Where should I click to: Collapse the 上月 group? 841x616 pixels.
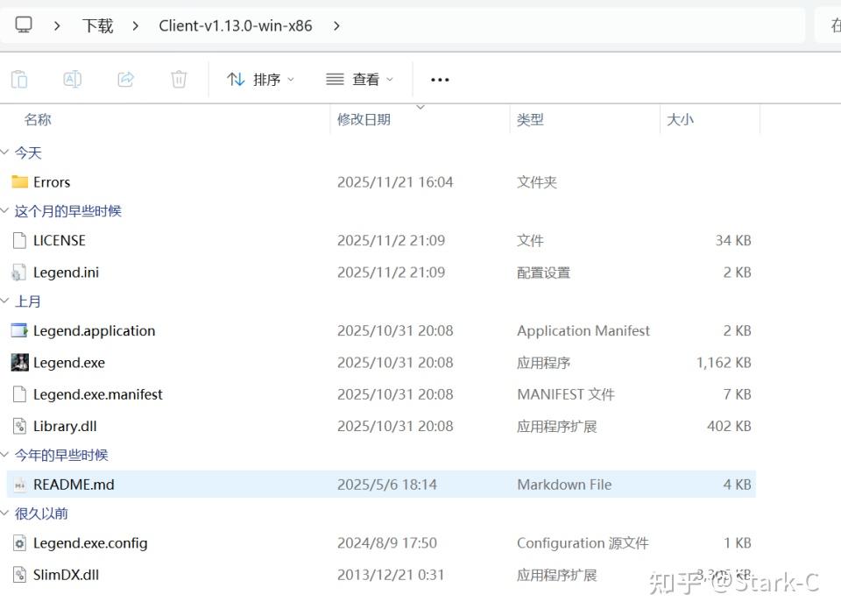5,301
